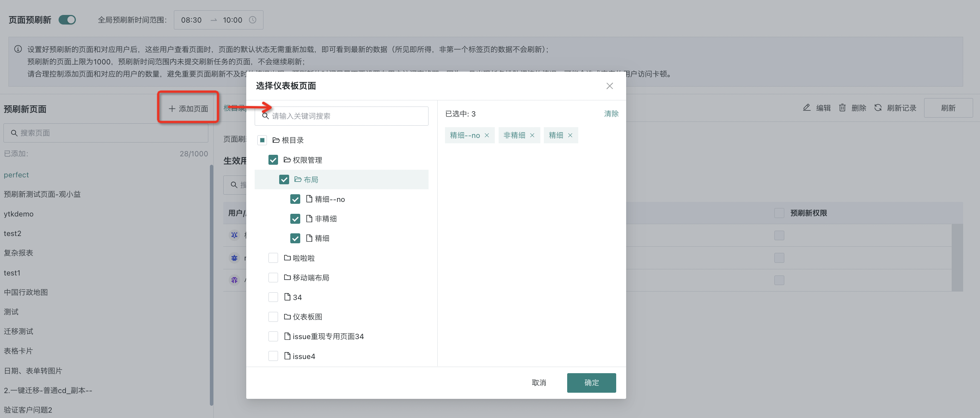The image size is (980, 418).
Task: Confirm selection with 确定 button
Action: (x=591, y=383)
